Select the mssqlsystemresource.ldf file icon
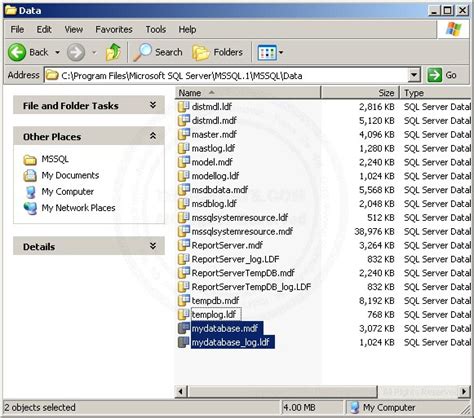 pos(184,217)
